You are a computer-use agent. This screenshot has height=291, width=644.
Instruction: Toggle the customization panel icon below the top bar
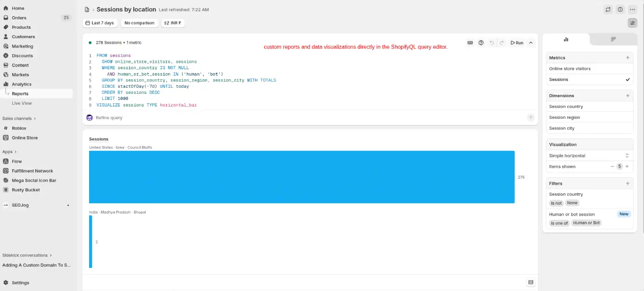(x=632, y=23)
